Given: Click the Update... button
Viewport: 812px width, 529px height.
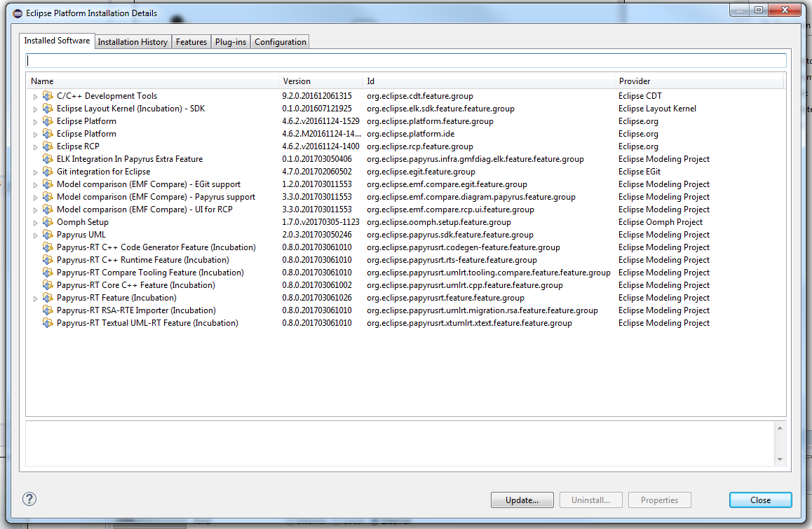Looking at the screenshot, I should coord(522,500).
